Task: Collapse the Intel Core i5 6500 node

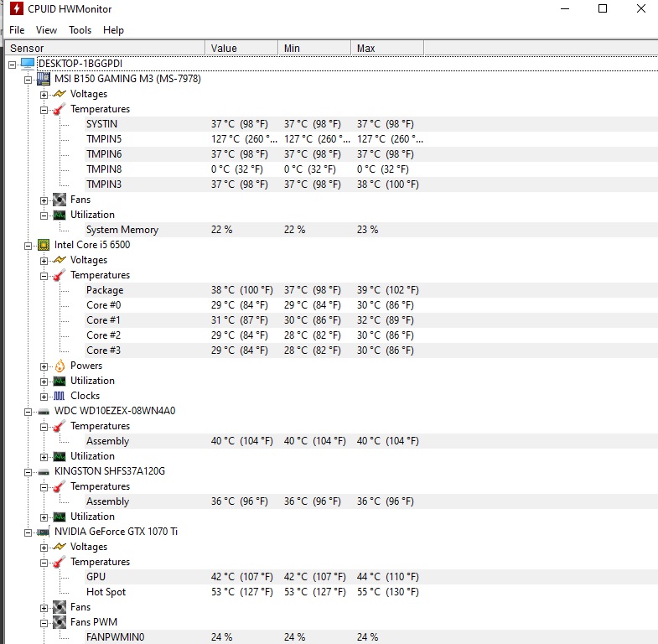Action: [28, 246]
